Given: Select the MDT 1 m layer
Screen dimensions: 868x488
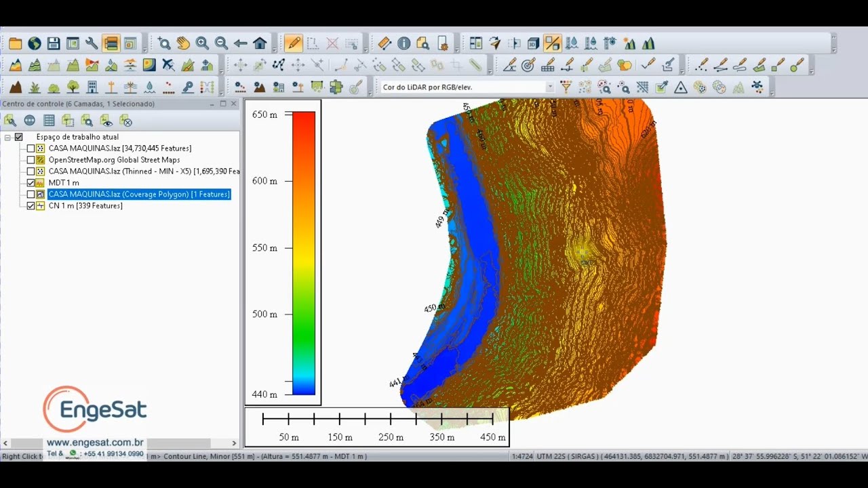Looking at the screenshot, I should coord(64,183).
